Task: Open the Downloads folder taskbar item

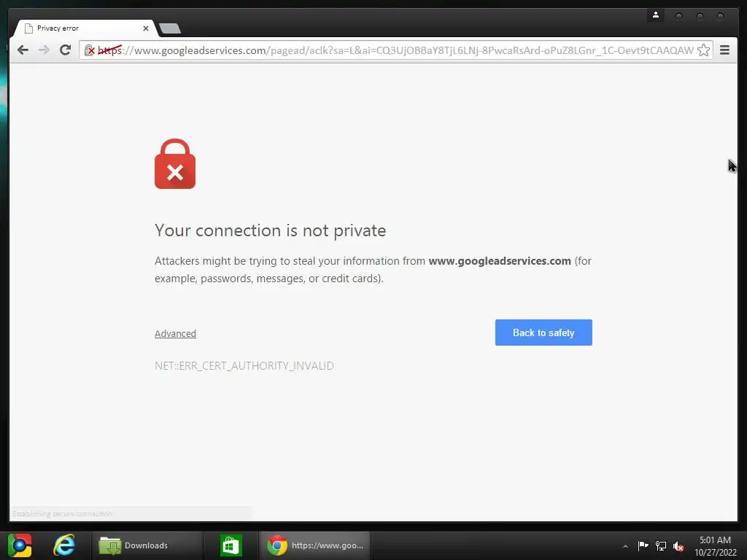Action: tap(147, 545)
